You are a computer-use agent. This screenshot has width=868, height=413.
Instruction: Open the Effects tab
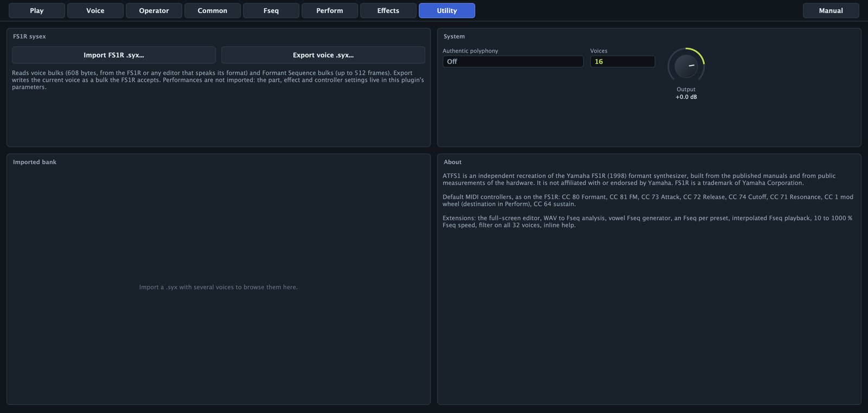click(x=388, y=11)
